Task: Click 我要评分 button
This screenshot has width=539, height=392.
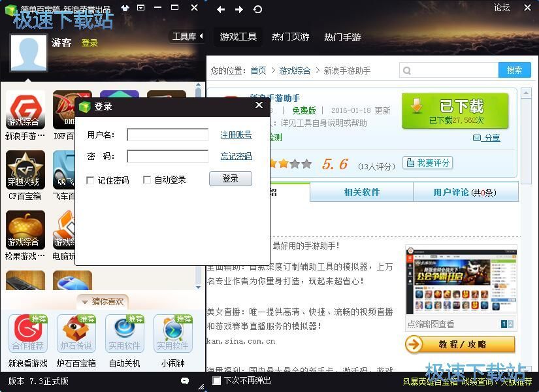Action: [428, 163]
